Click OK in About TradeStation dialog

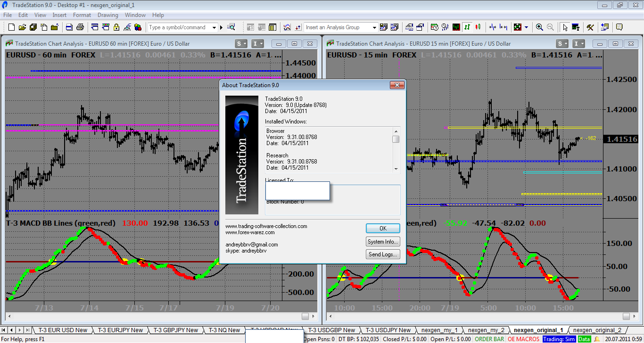pos(383,228)
